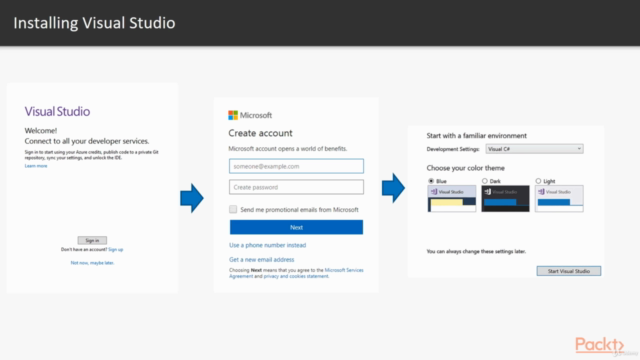Select the Blue color theme radio
The image size is (640, 360).
[431, 181]
